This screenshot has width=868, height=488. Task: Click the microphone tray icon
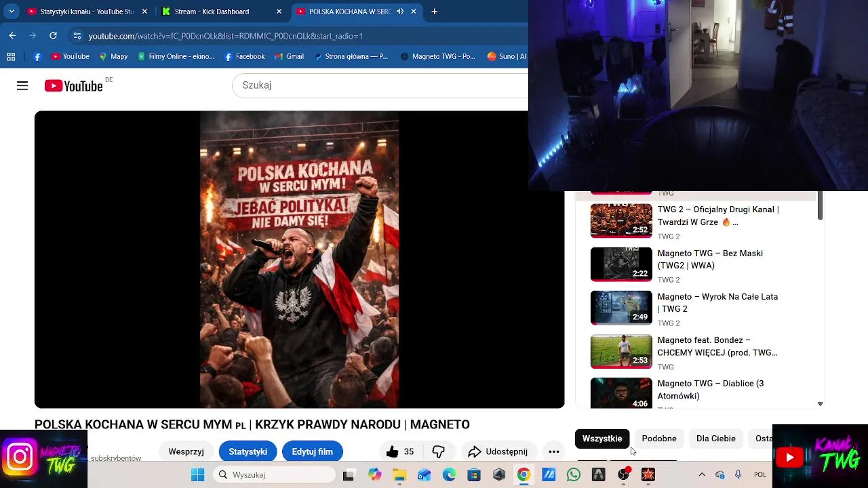[738, 475]
